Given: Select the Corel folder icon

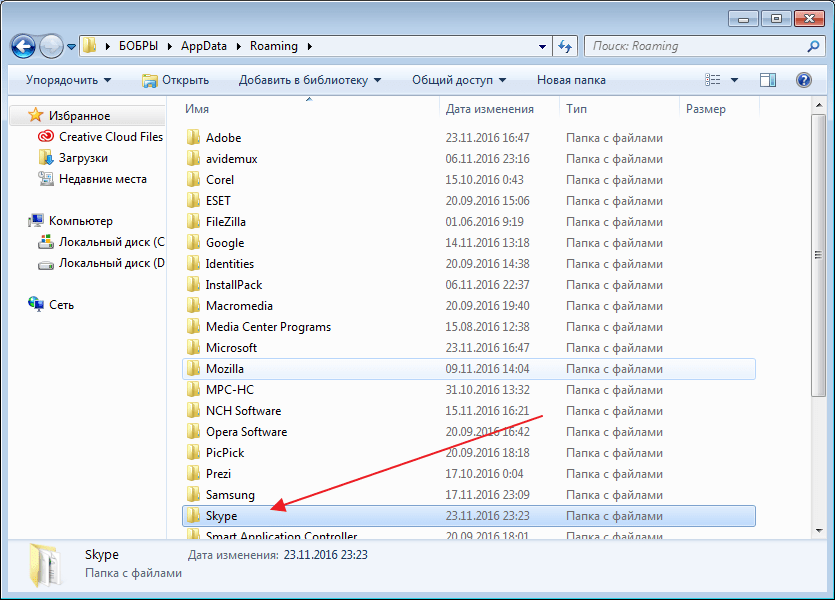Looking at the screenshot, I should point(193,179).
